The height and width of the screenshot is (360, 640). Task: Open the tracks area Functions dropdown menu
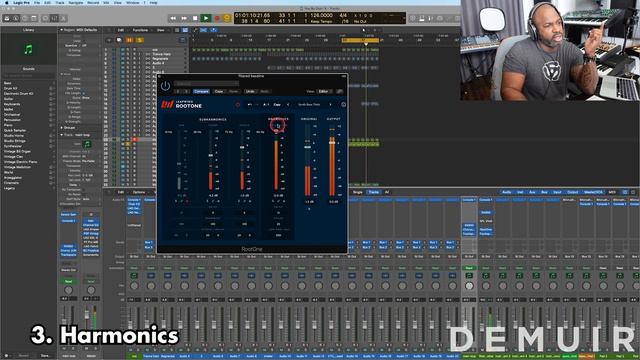(x=141, y=30)
